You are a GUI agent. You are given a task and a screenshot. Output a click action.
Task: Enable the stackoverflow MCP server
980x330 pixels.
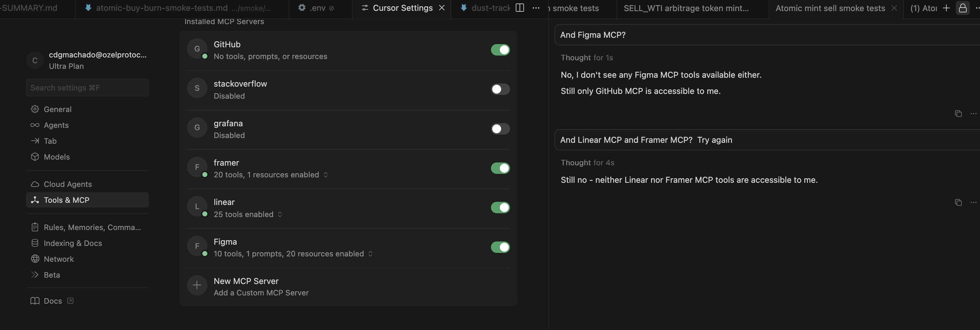point(500,89)
